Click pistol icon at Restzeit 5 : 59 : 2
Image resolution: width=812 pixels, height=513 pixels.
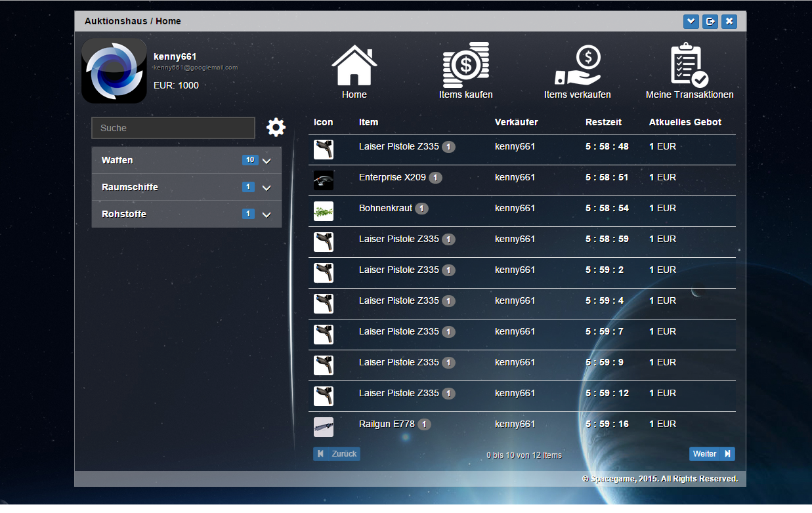pos(324,273)
